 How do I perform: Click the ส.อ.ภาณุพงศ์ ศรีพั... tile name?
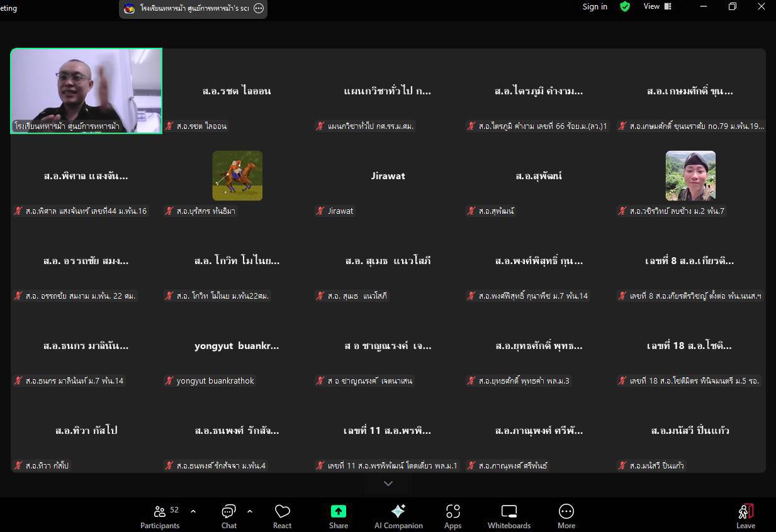(539, 431)
